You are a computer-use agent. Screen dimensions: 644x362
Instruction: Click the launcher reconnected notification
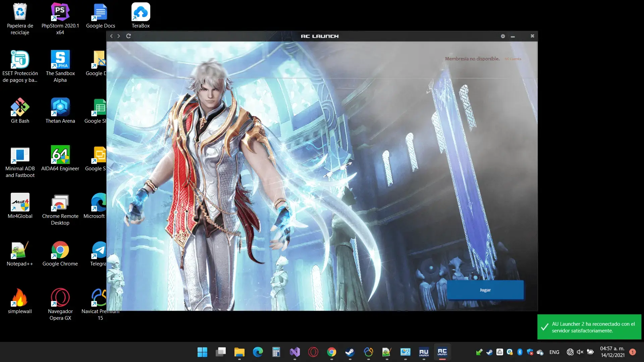[589, 327]
